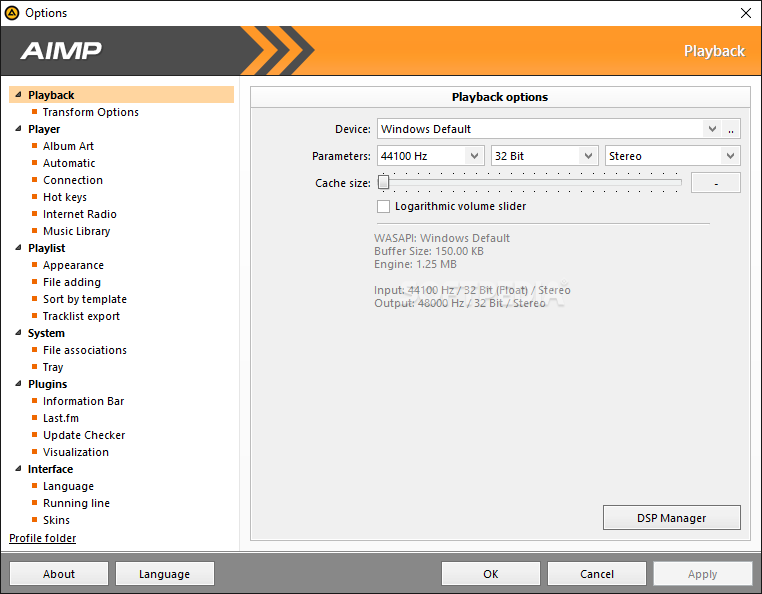Select Album Art settings
The height and width of the screenshot is (594, 762).
(x=68, y=146)
